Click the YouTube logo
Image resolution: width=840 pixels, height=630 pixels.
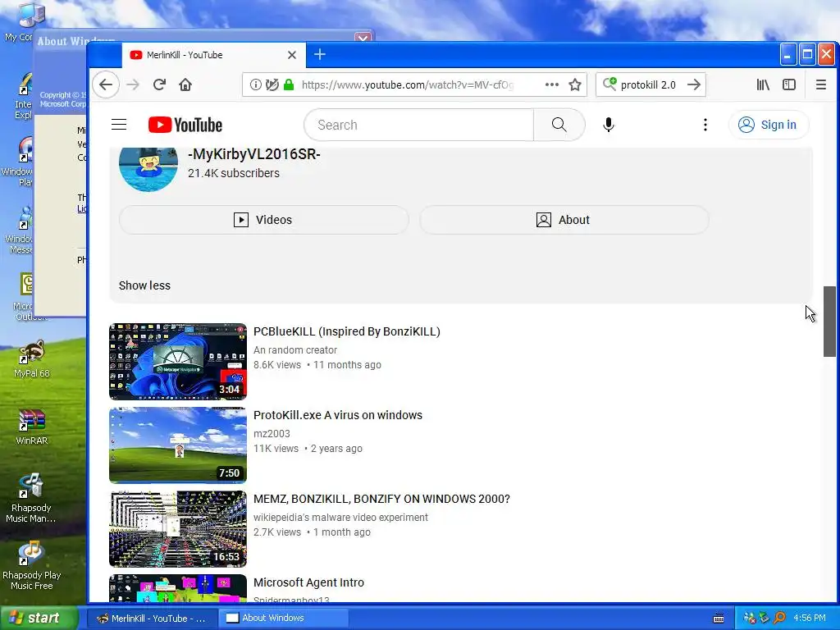[185, 125]
